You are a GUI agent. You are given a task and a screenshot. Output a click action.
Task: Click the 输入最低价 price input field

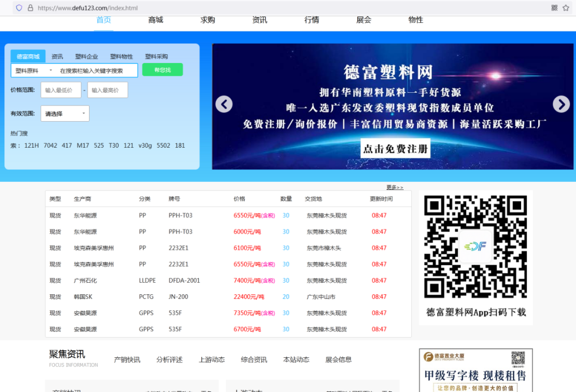pos(61,90)
